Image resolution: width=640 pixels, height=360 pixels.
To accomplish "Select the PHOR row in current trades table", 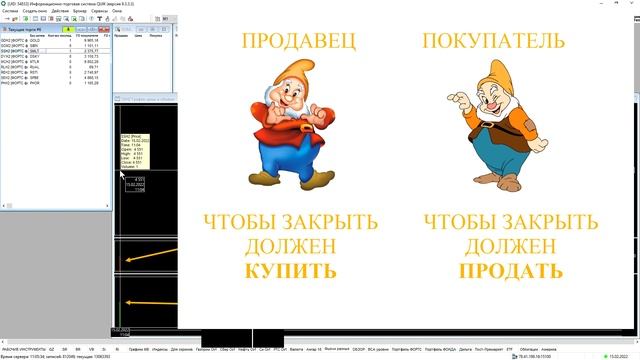I will 56,83.
